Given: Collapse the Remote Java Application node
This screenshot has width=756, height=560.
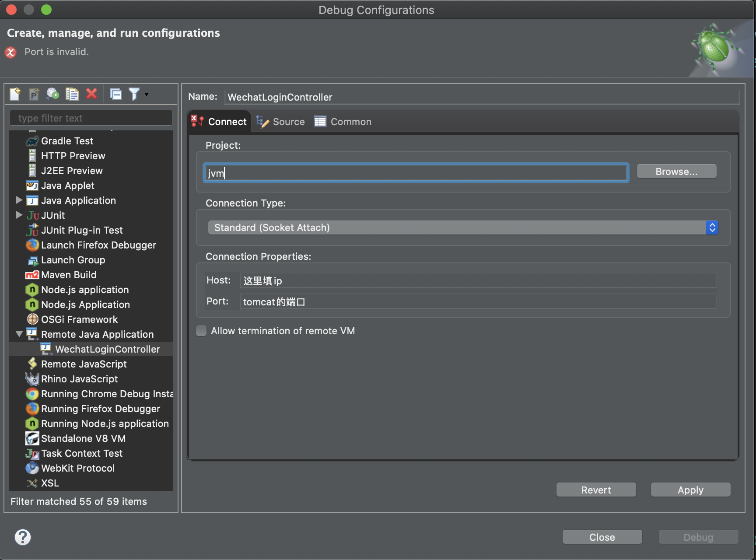Looking at the screenshot, I should (19, 334).
